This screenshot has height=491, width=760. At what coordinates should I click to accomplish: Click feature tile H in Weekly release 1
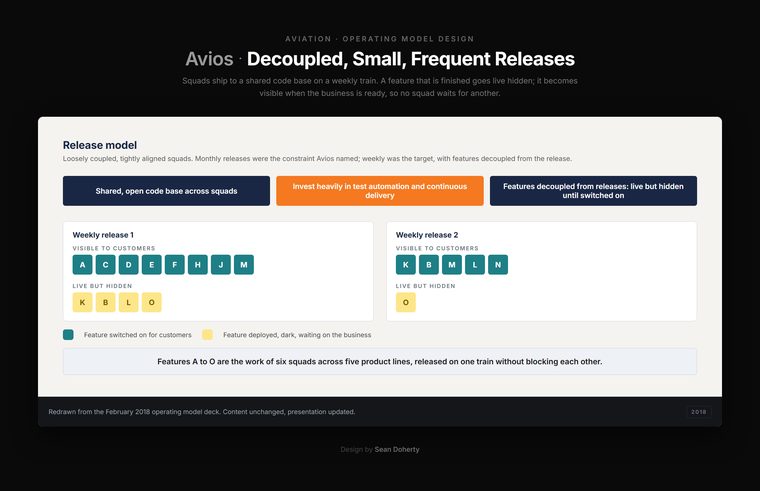tap(198, 265)
